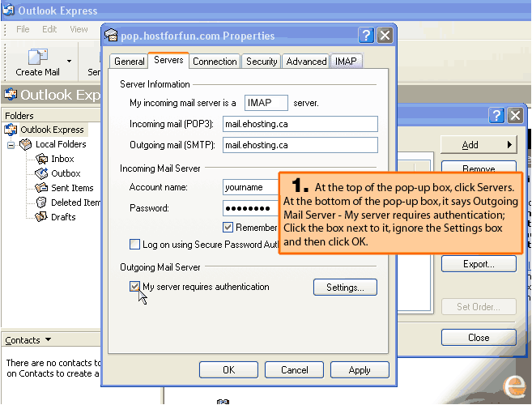Select the Sent Items folder label

click(72, 188)
